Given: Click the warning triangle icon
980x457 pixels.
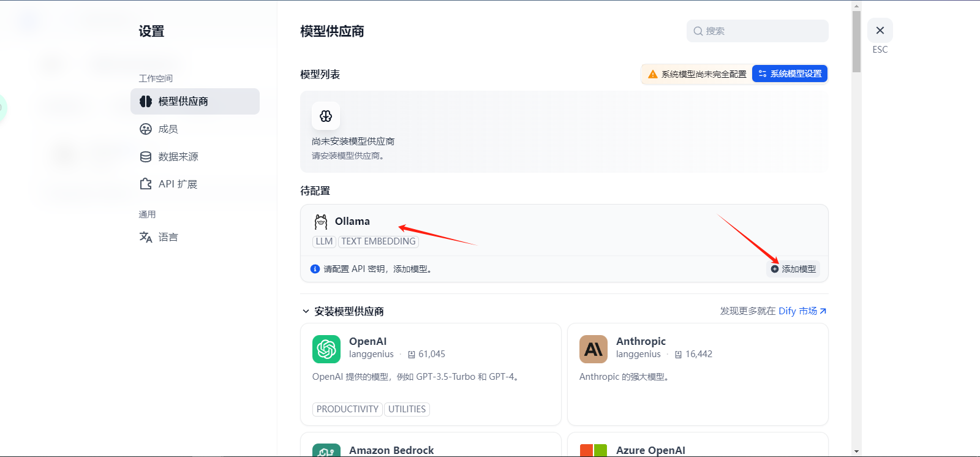Looking at the screenshot, I should (x=653, y=74).
